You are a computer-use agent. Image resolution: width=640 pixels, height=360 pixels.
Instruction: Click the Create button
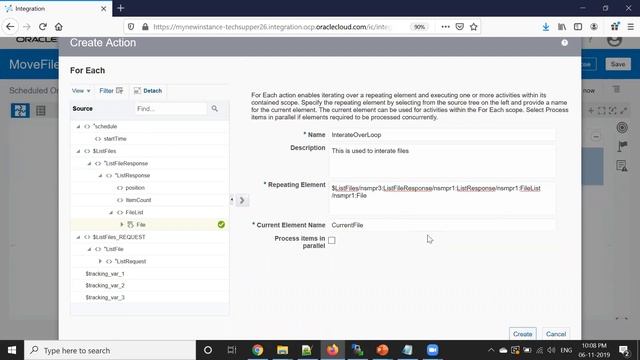pos(522,333)
